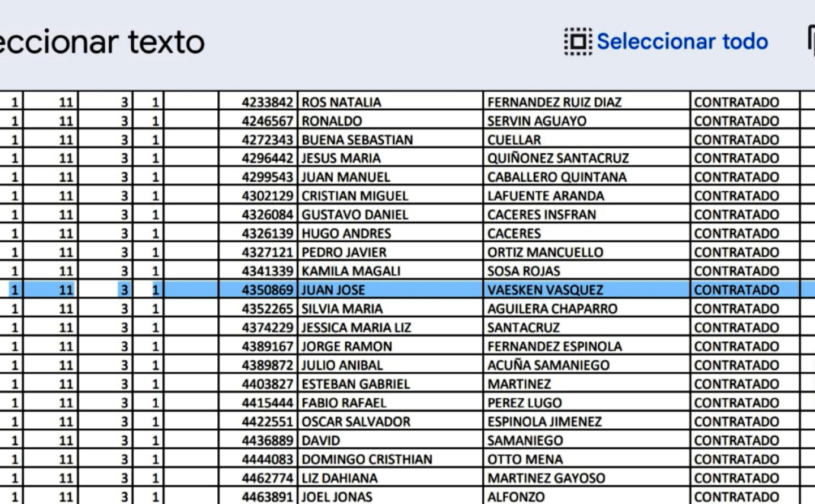Select the highlighted name JUAN JOSE
Screen dimensions: 815x504
(x=333, y=290)
